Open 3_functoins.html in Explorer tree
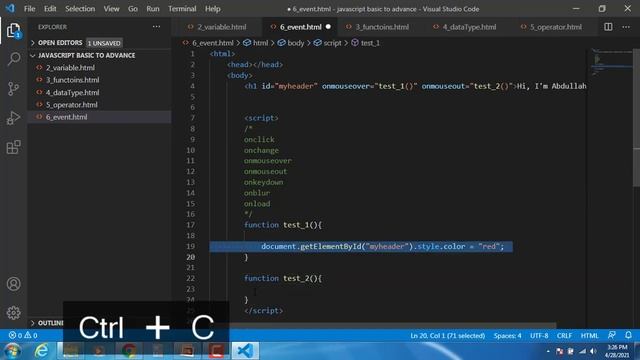Screen dimensions: 640x360 tap(73, 80)
